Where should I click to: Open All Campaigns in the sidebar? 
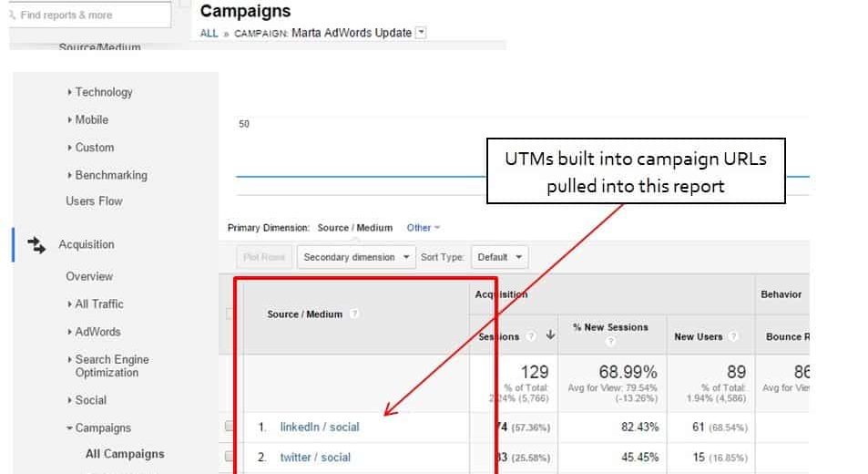tap(125, 454)
